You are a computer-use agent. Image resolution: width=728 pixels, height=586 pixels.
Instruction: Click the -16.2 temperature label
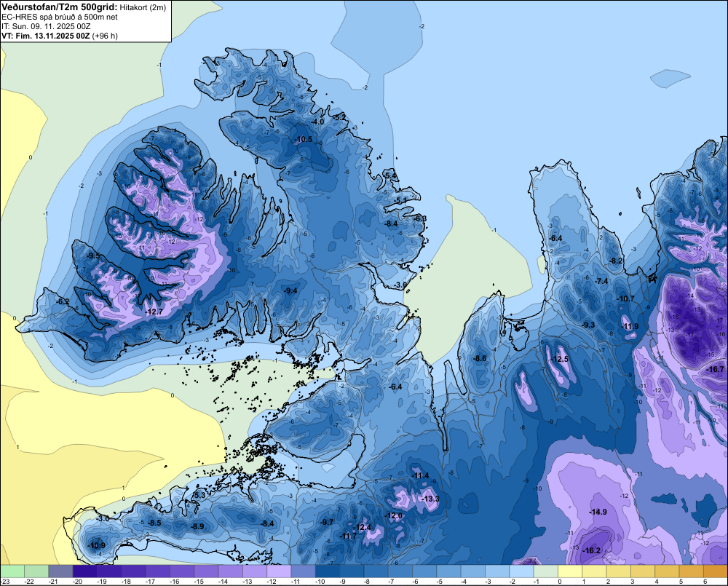[592, 551]
